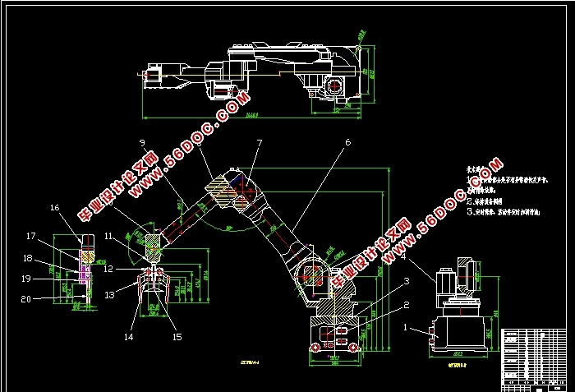575x392 pixels.
Task: Select callout number 4 near side view
Action: [403, 256]
